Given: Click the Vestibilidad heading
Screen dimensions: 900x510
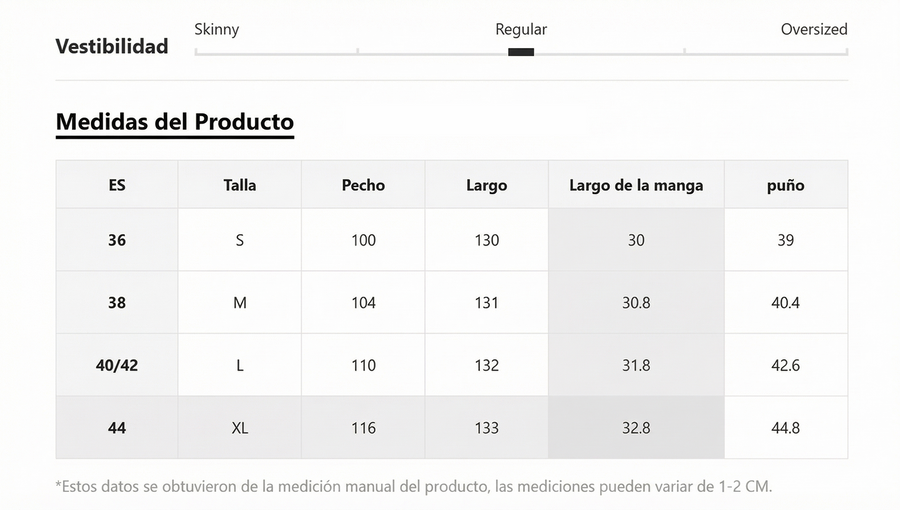Looking at the screenshot, I should tap(112, 46).
